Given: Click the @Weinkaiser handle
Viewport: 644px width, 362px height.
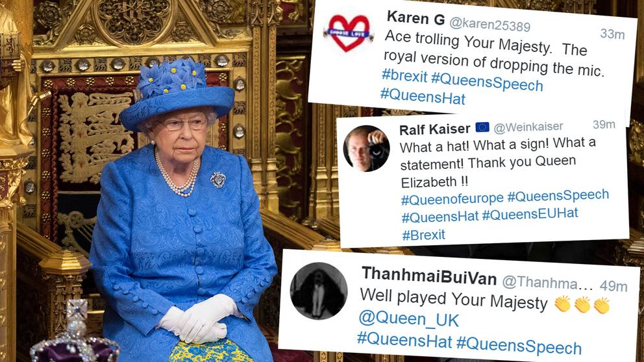Looking at the screenshot, I should point(528,127).
